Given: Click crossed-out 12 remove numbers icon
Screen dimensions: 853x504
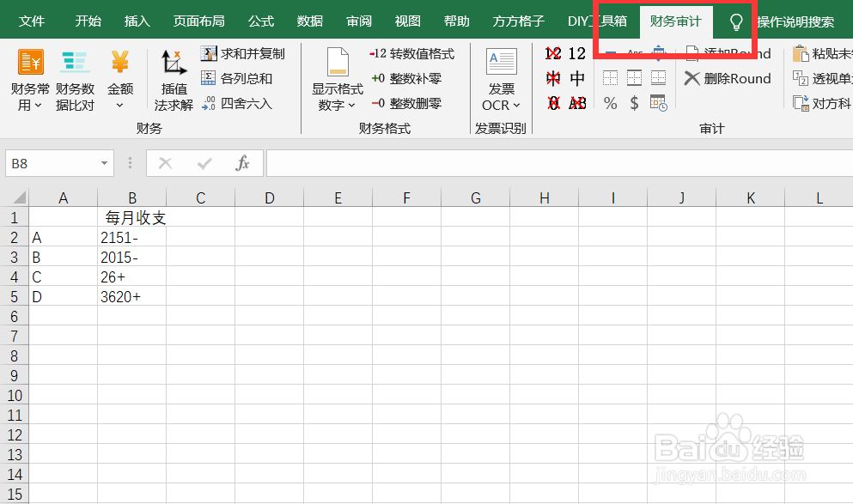Looking at the screenshot, I should tap(553, 53).
